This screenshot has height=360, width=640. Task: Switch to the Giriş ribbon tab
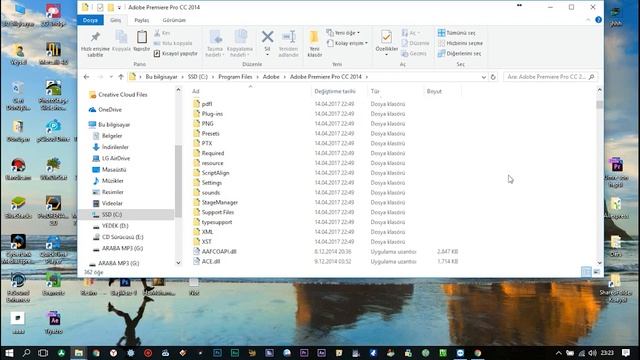pyautogui.click(x=116, y=20)
